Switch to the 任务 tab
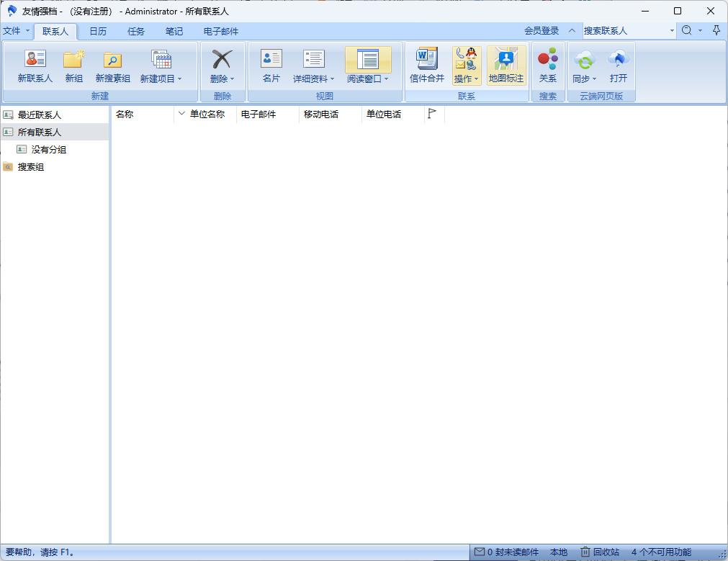Viewport: 728px width, 561px height. pos(136,32)
